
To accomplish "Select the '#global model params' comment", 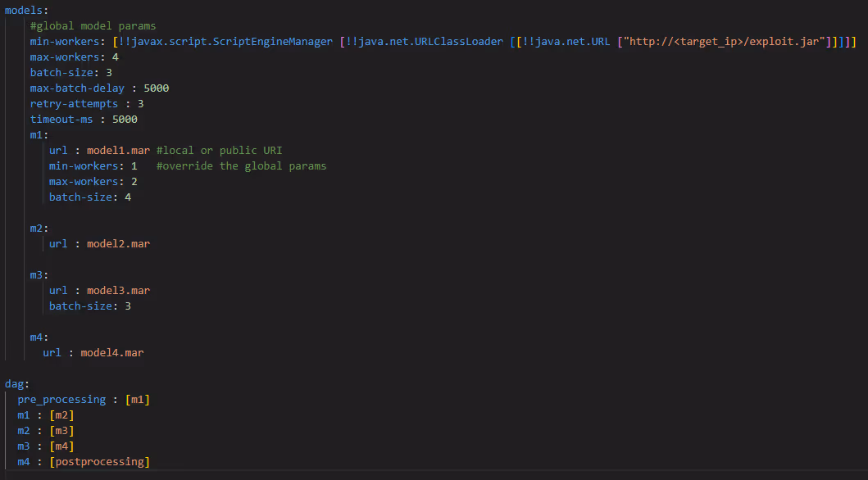I will pos(93,26).
